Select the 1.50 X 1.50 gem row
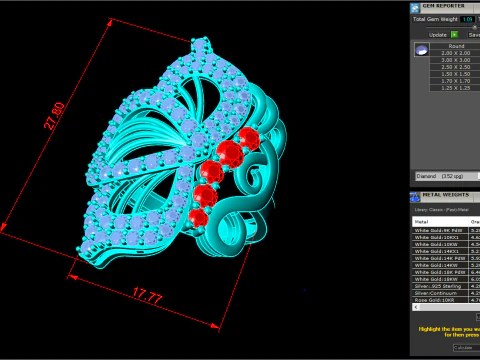 tap(455, 74)
